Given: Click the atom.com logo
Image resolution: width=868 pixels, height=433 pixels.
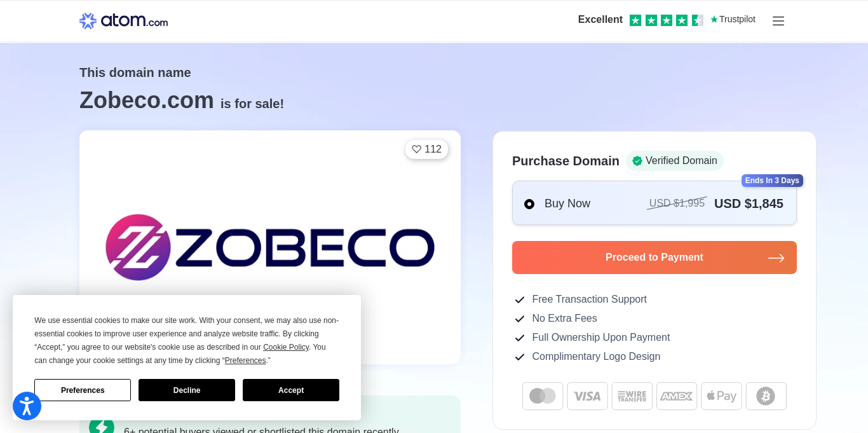Looking at the screenshot, I should point(123,21).
